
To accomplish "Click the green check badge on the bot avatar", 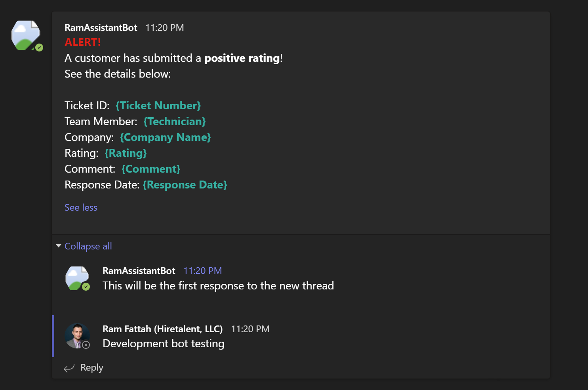I will pyautogui.click(x=39, y=47).
